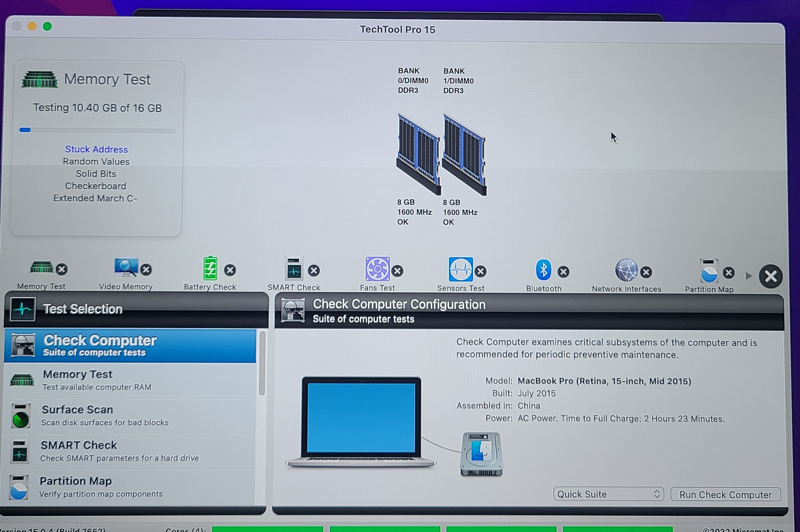
Task: Click the Bluetooth test icon
Action: tap(543, 270)
